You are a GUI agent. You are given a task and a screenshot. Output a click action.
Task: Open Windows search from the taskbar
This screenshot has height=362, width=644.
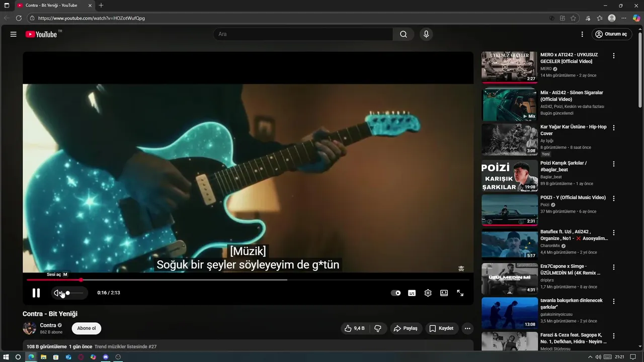(x=18, y=357)
